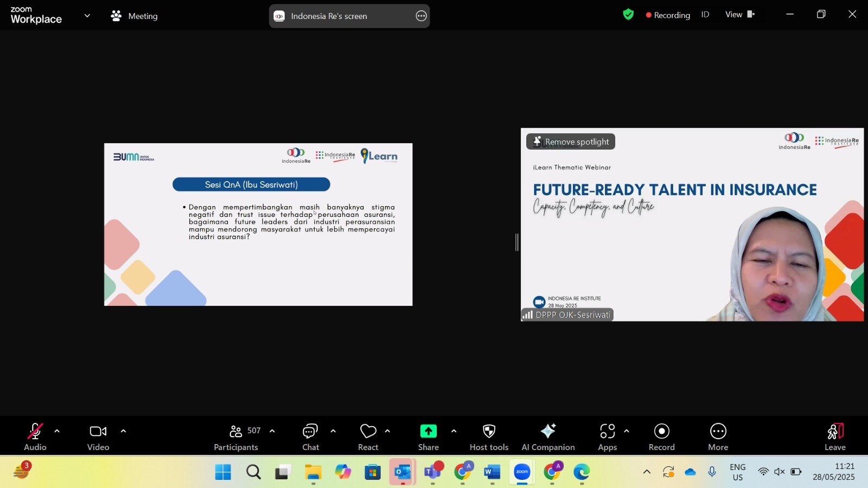Open the Chat panel
This screenshot has height=488, width=868.
point(310,436)
